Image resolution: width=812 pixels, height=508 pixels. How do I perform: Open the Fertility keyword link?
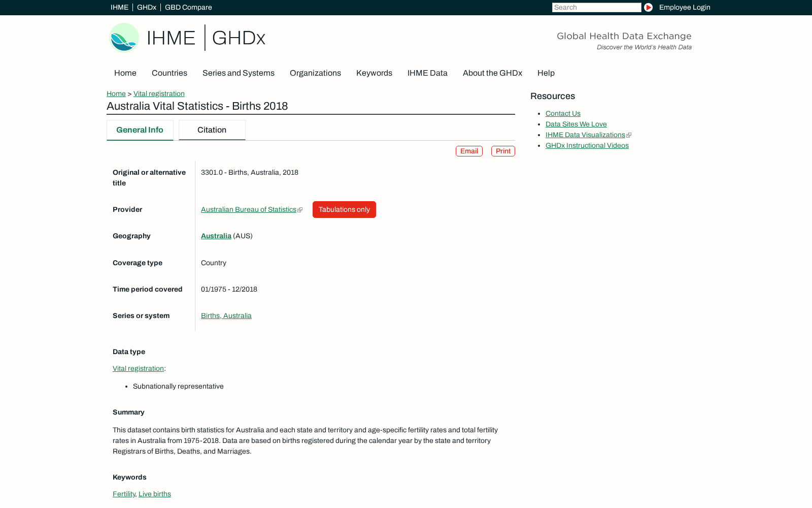[124, 494]
